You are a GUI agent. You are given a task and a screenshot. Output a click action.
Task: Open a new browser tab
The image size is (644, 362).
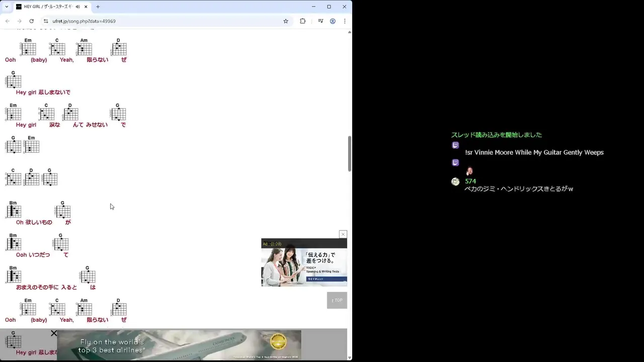(98, 7)
